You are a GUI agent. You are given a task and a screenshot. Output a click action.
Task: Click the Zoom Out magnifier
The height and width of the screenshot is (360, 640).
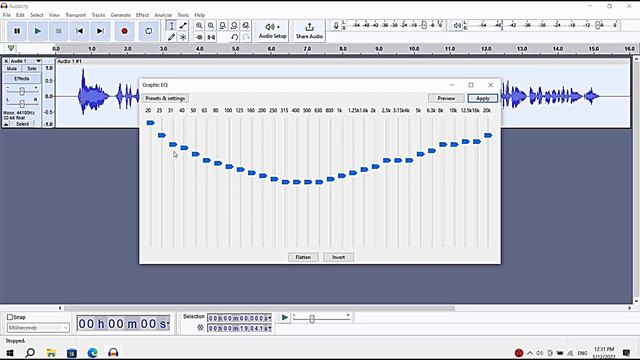(x=211, y=26)
